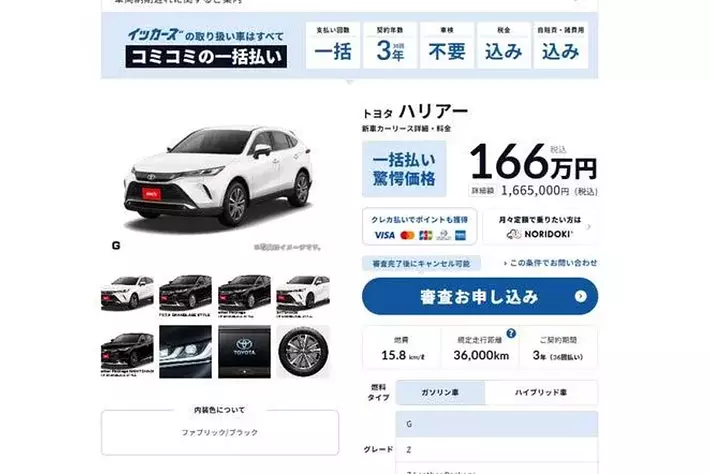Click the JCB card logo

426,235
